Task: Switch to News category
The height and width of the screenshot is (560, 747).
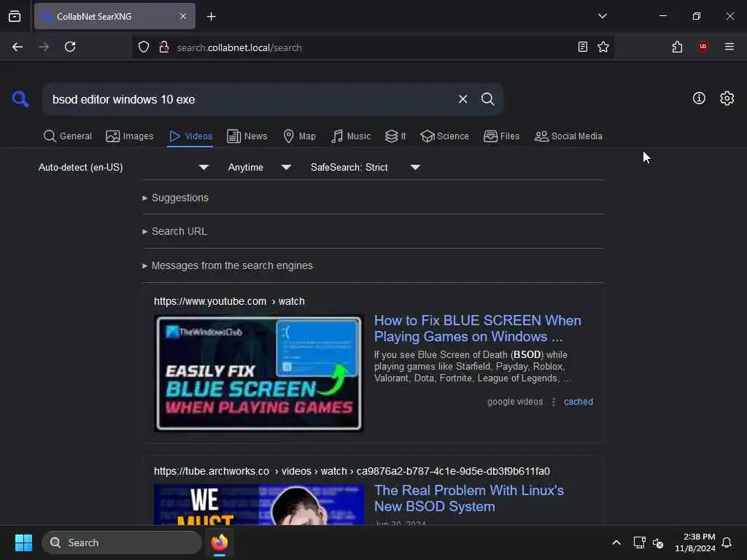Action: pyautogui.click(x=247, y=136)
